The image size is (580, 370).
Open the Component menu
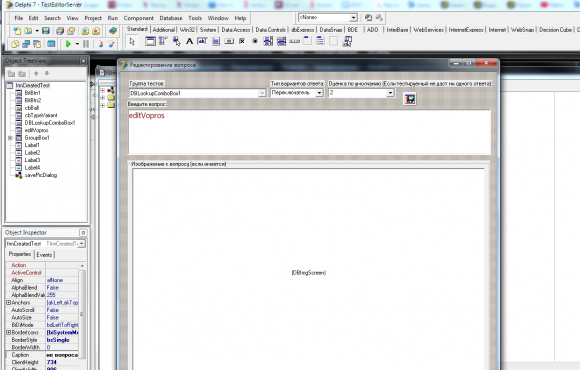click(138, 18)
